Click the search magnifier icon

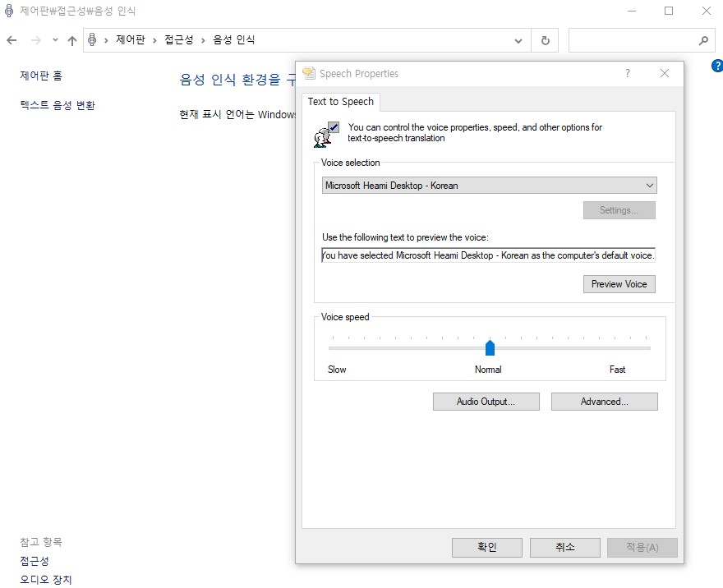[x=703, y=40]
